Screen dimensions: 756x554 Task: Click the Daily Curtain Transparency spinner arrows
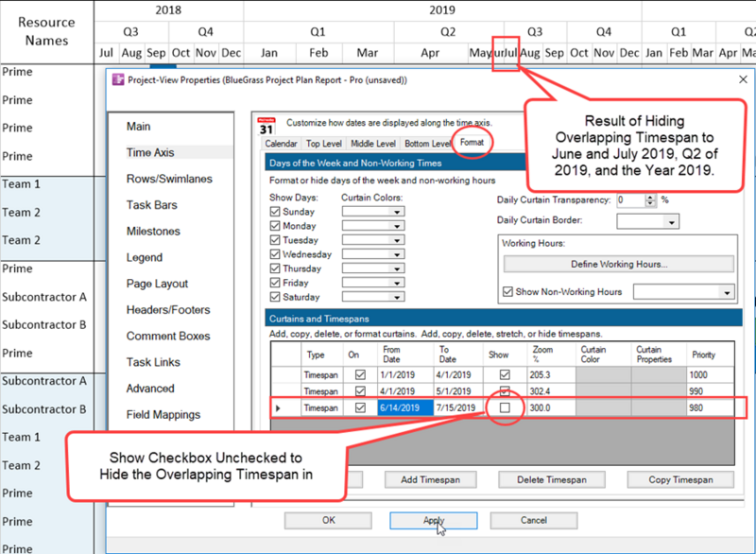click(x=650, y=200)
